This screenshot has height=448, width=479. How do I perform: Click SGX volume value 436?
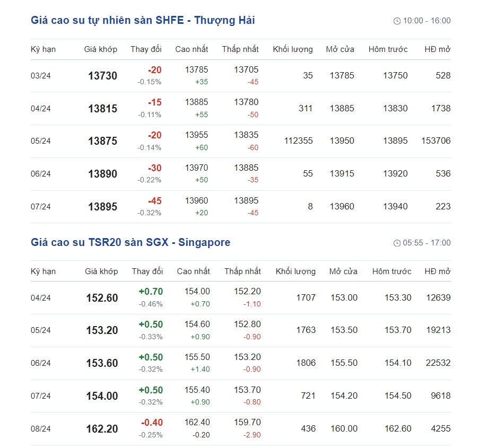point(309,429)
